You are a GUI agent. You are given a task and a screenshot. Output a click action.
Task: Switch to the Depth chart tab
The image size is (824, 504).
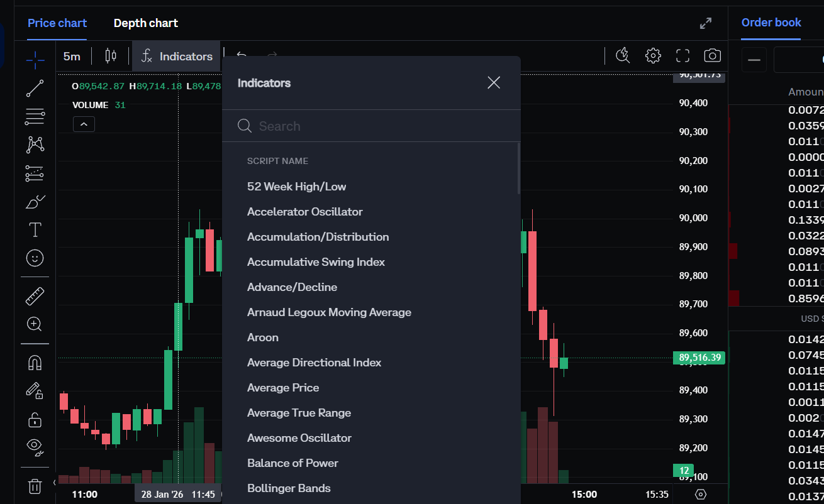point(145,23)
